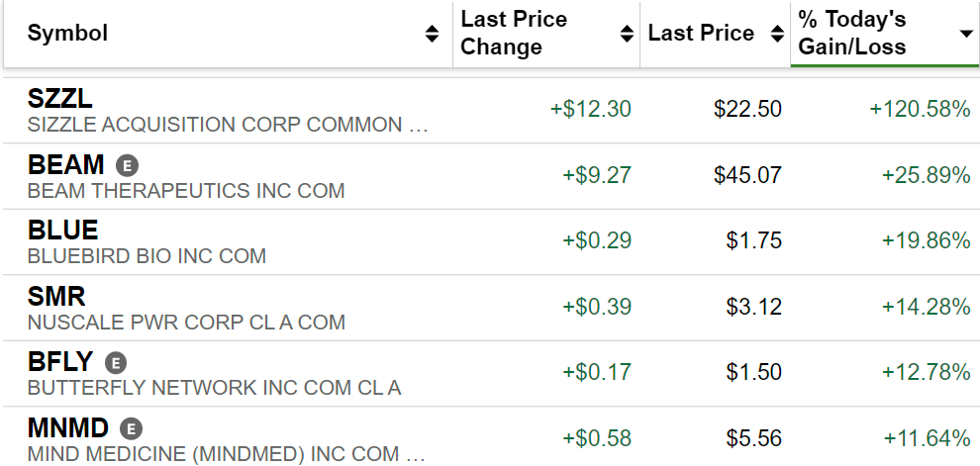980x466 pixels.
Task: Open the SZZL ticker symbol
Action: tap(60, 99)
